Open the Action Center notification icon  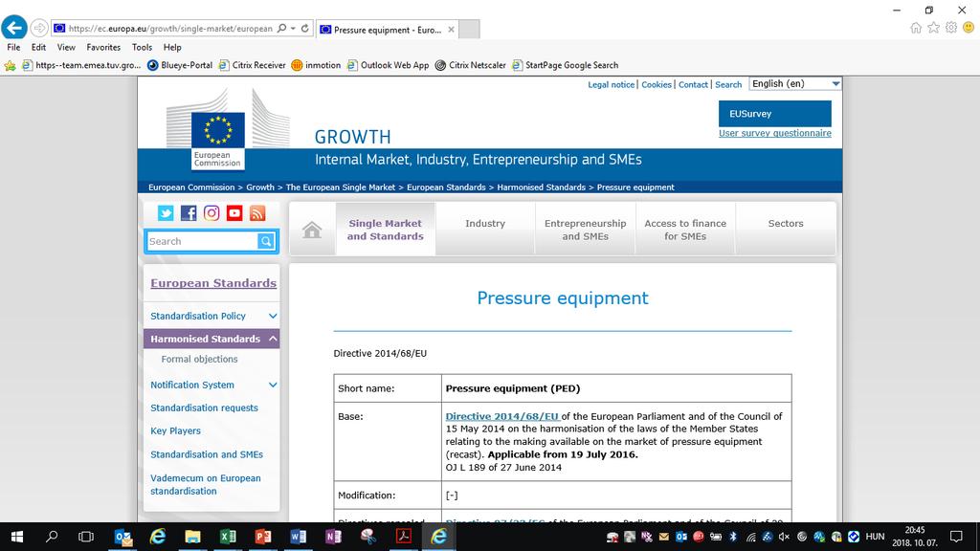(x=956, y=537)
